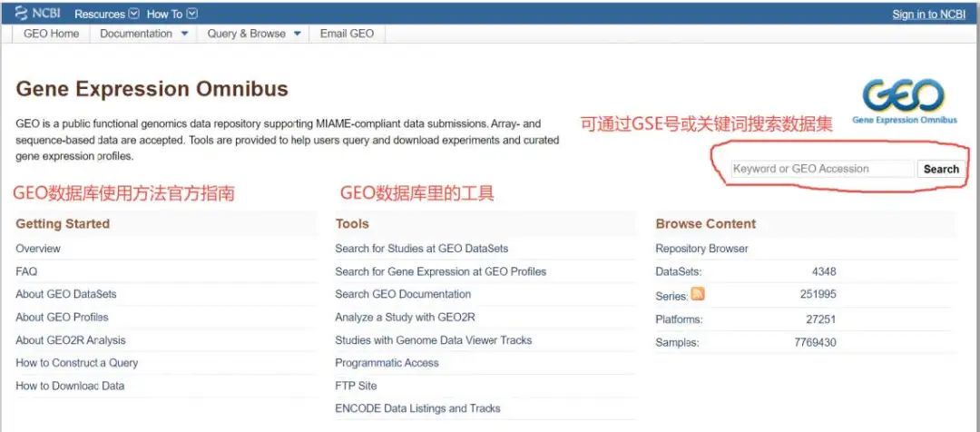Open Search GEO Documentation link
980x432 pixels.
(x=403, y=294)
